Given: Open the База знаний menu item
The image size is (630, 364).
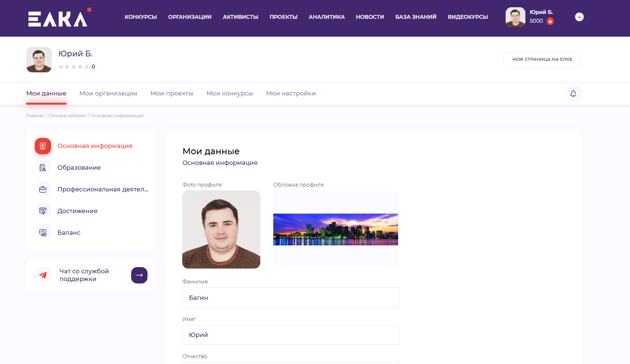Looking at the screenshot, I should [416, 17].
